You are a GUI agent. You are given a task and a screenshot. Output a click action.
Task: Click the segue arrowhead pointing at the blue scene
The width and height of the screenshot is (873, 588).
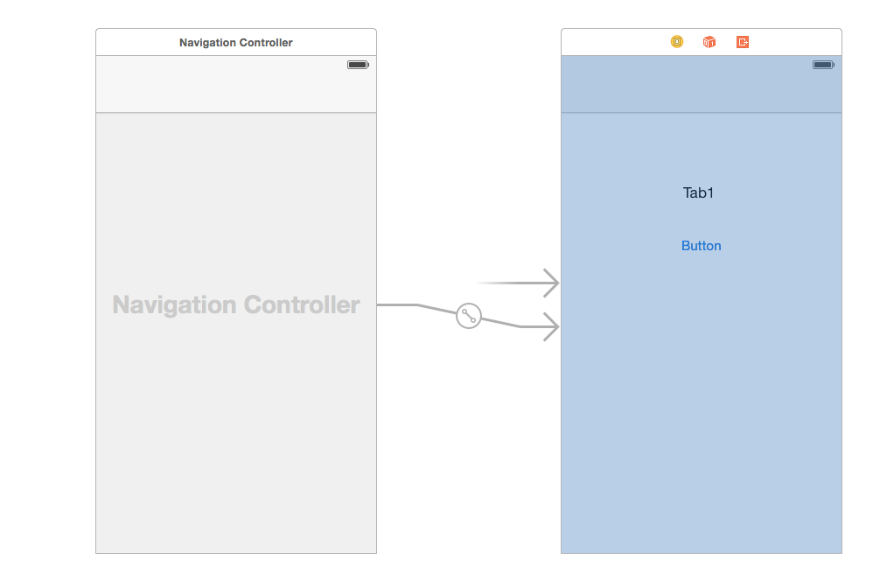(551, 326)
